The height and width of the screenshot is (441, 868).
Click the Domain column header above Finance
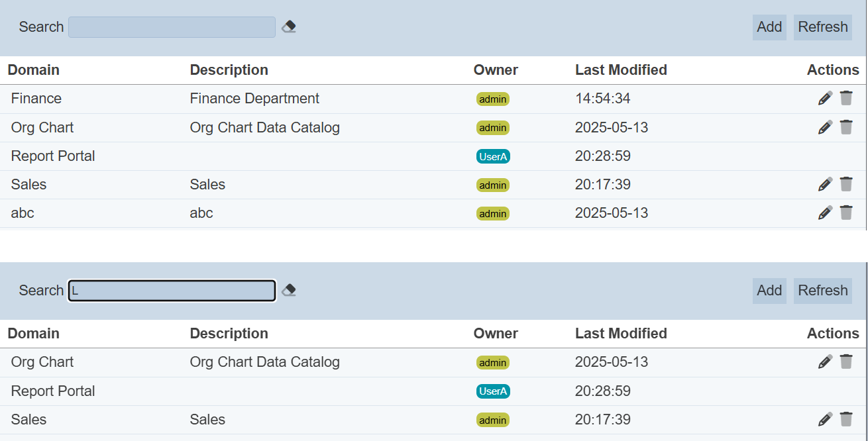34,70
